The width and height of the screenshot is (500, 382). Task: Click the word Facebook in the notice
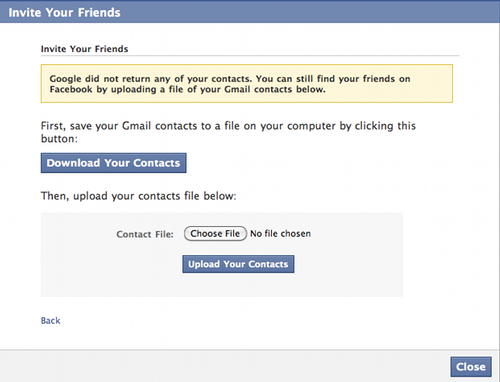tap(71, 89)
